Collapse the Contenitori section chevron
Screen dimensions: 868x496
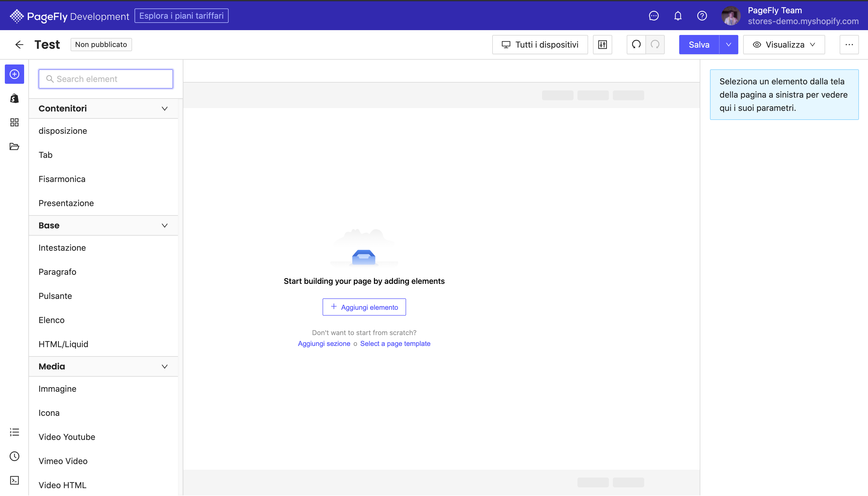(x=165, y=109)
